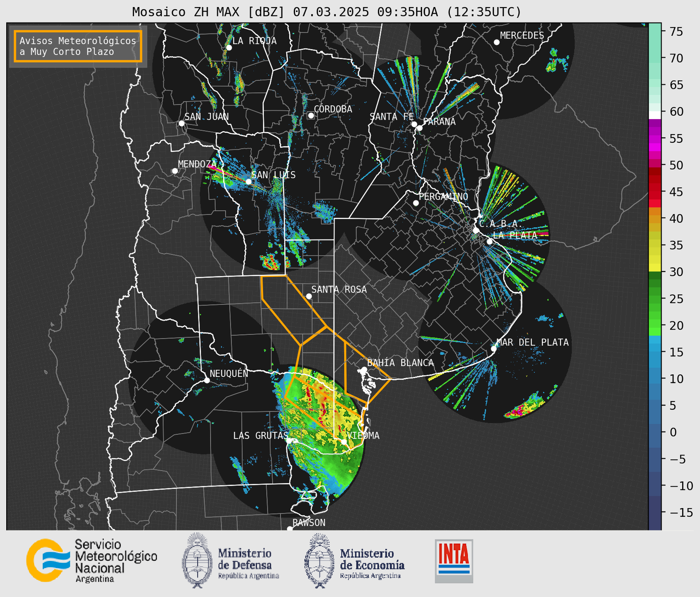
Task: Click the SANTA FE city marker dot
Action: click(x=414, y=124)
